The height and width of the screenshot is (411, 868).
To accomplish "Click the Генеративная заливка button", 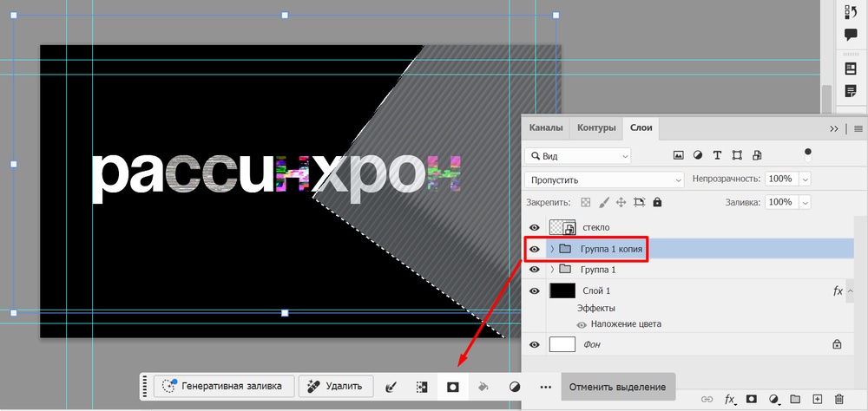I will (x=224, y=387).
